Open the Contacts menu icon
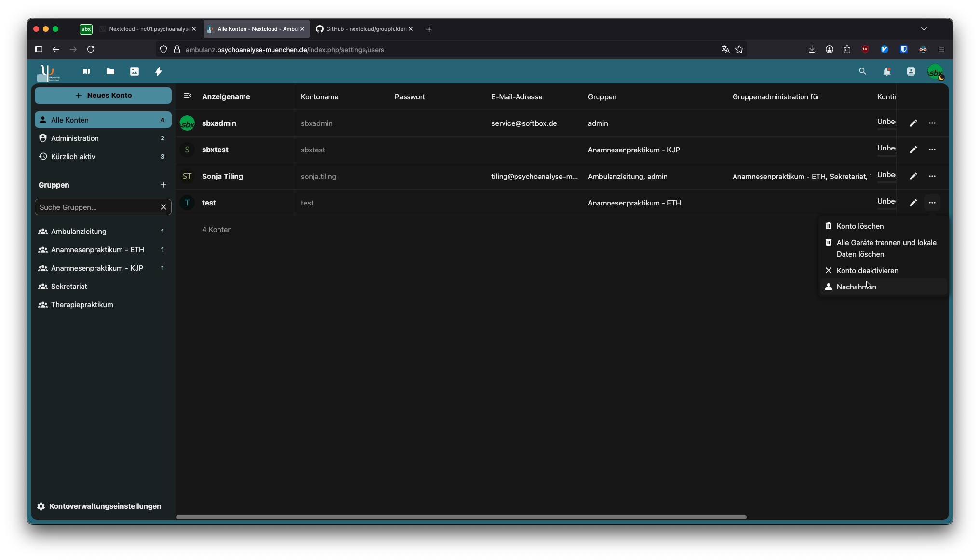This screenshot has height=560, width=980. pyautogui.click(x=911, y=71)
